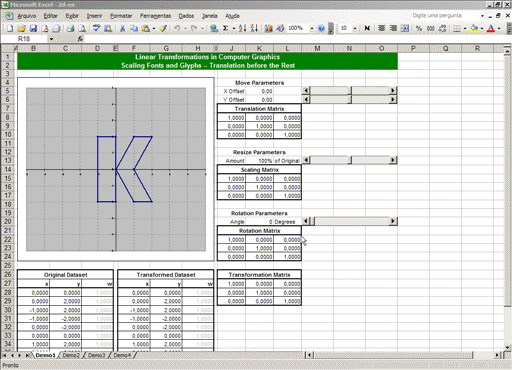Open the 100% zoom dropdown
The image size is (512, 370).
pos(312,29)
